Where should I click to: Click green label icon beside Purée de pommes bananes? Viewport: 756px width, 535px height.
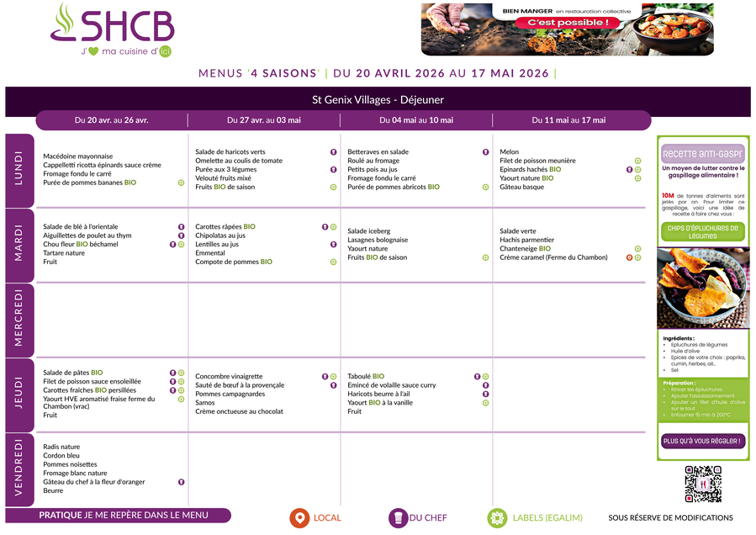point(181,183)
